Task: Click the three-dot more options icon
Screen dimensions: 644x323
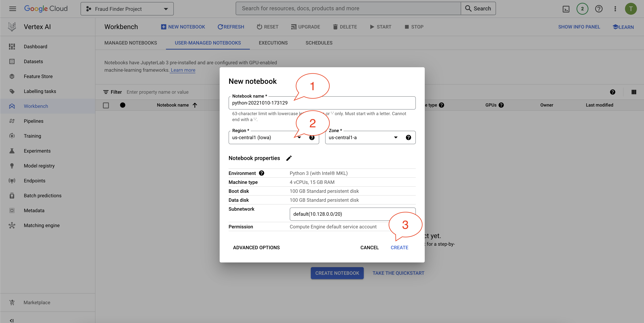Action: [615, 9]
